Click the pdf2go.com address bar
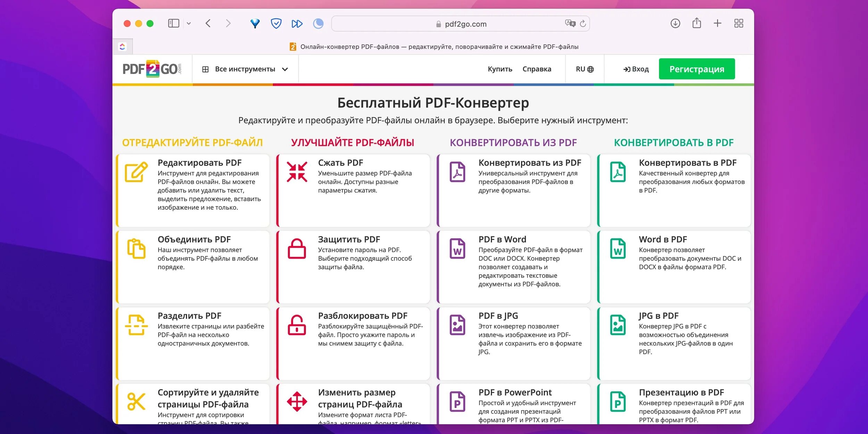Screen dimensions: 868x434 pos(460,24)
